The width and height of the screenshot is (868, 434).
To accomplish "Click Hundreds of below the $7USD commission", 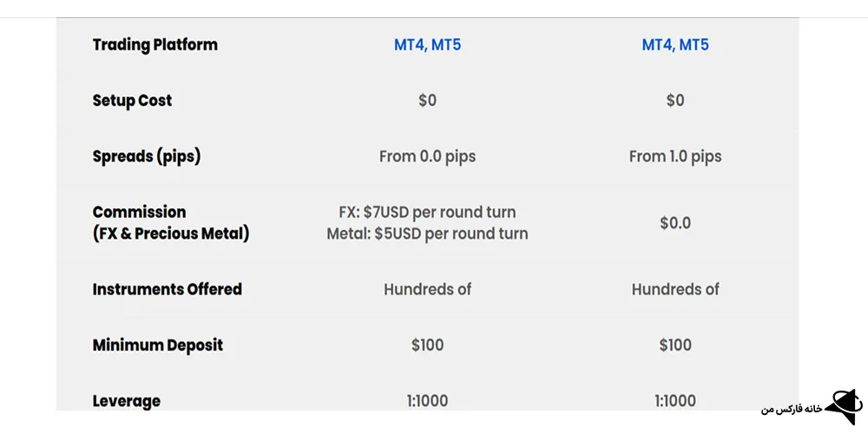I will click(427, 289).
